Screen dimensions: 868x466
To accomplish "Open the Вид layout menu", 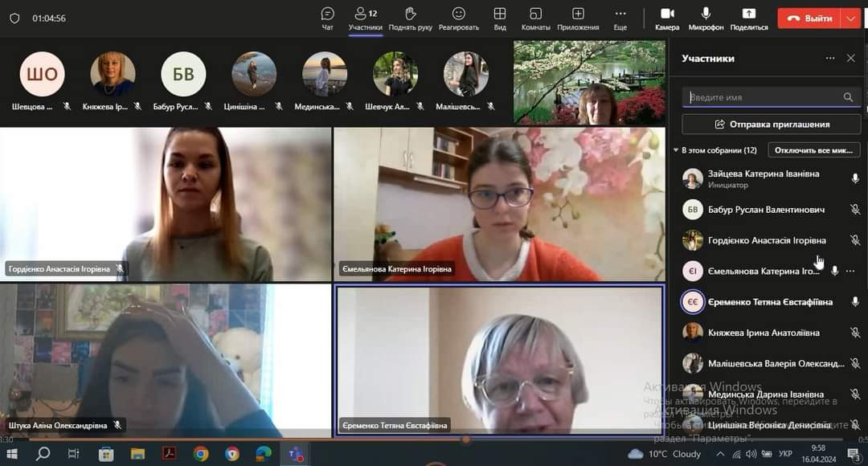I will 500,18.
